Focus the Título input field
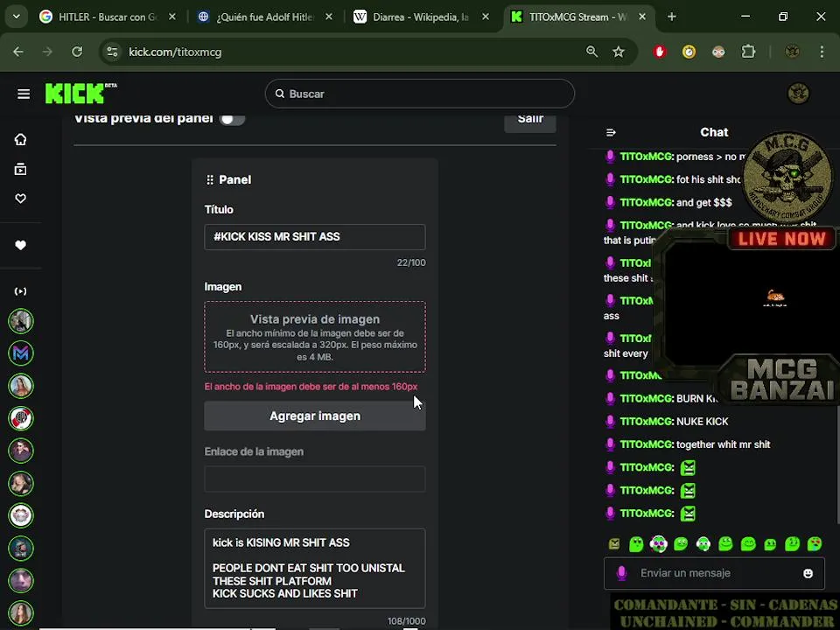The width and height of the screenshot is (840, 630). [315, 237]
